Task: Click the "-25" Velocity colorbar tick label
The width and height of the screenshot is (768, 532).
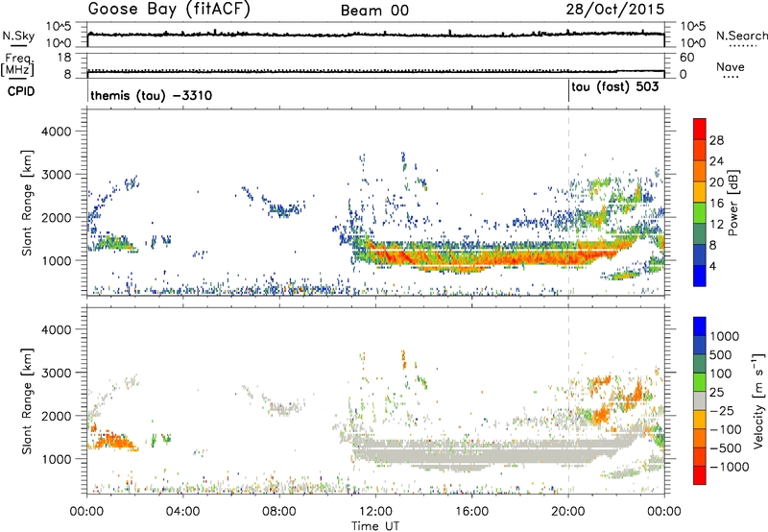Action: pyautogui.click(x=722, y=410)
